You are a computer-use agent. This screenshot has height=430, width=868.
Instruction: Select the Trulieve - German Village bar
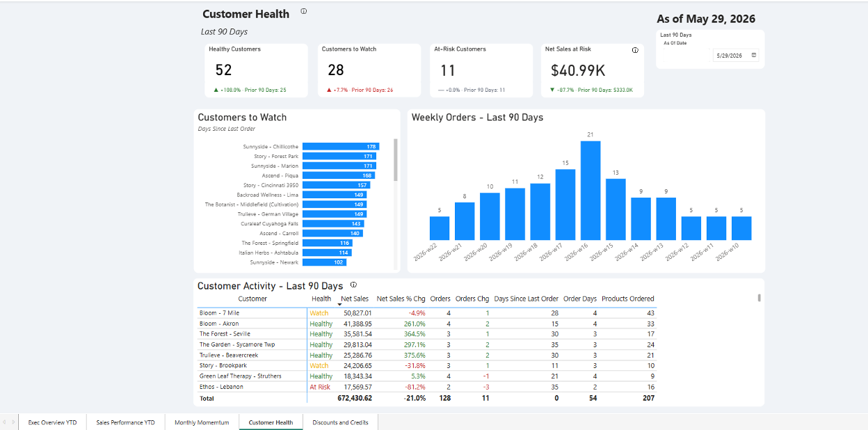point(334,214)
